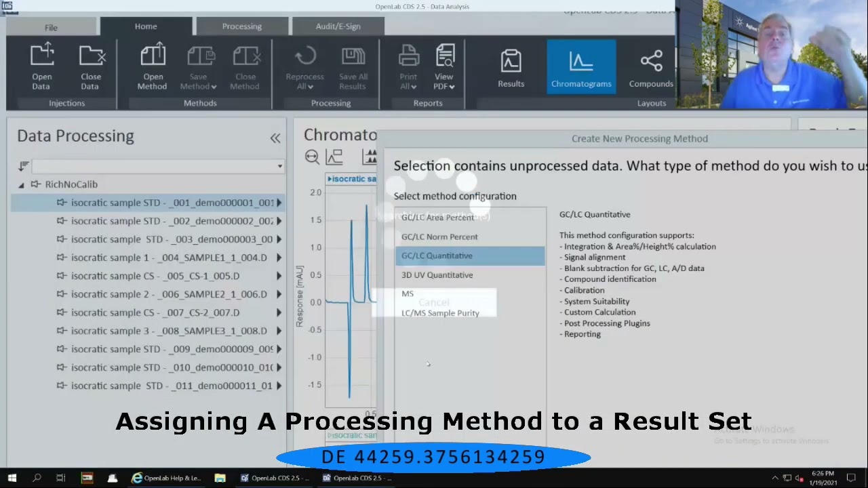The image size is (868, 488).
Task: Click the stacked chromatograms toolbar icon
Action: point(370,157)
